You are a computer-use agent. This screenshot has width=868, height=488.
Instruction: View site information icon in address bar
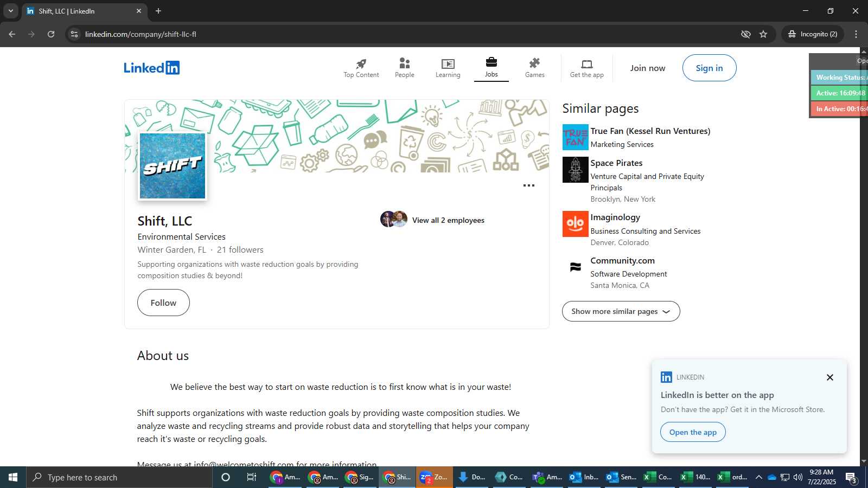(x=74, y=34)
